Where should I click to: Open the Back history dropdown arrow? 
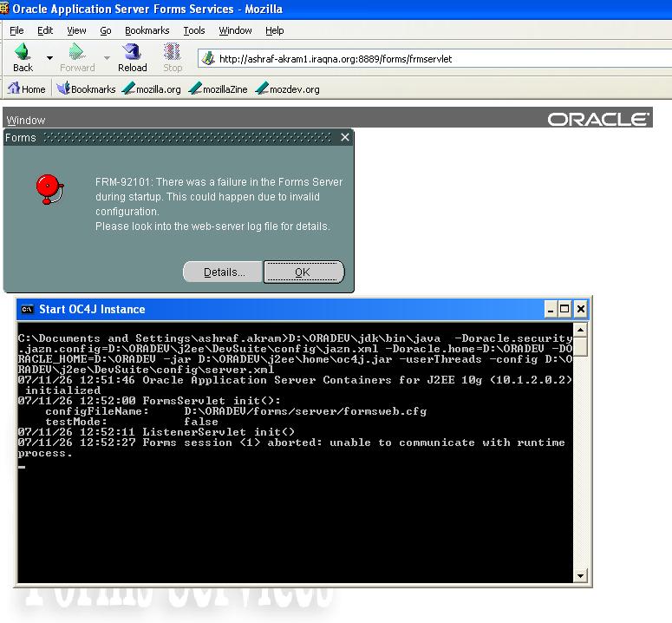[x=49, y=57]
